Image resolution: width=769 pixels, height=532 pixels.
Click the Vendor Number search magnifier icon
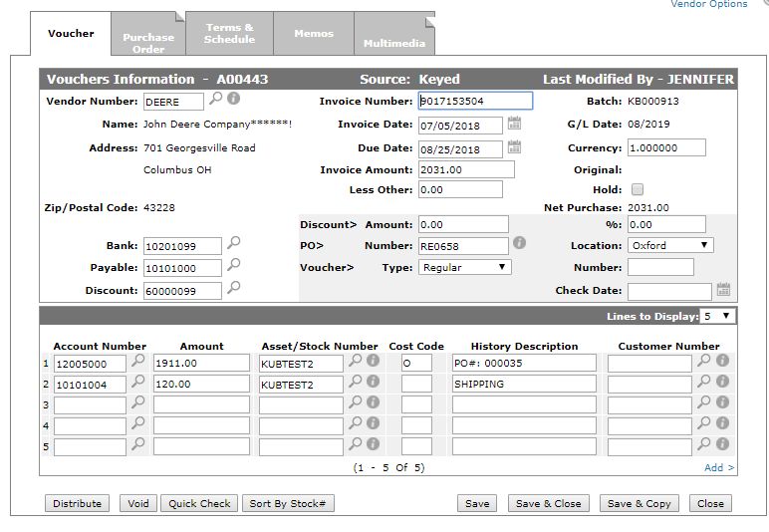pos(216,100)
